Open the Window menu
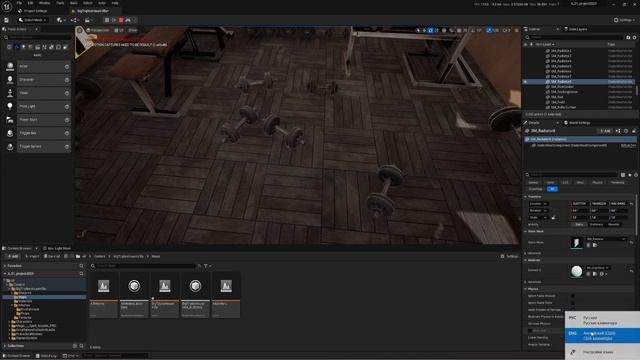The image size is (640, 360). click(x=44, y=3)
